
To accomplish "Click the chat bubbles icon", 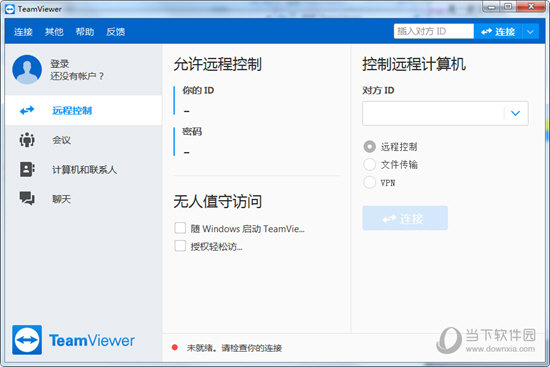I will 27,198.
